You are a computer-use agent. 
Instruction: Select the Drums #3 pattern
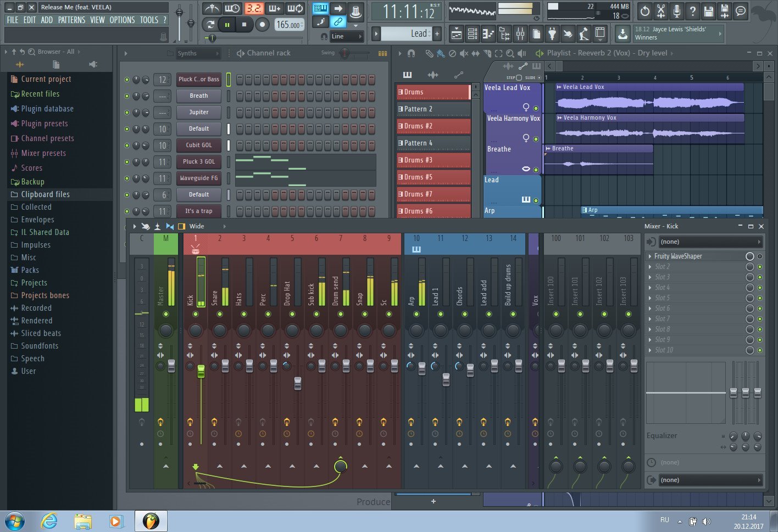click(434, 160)
